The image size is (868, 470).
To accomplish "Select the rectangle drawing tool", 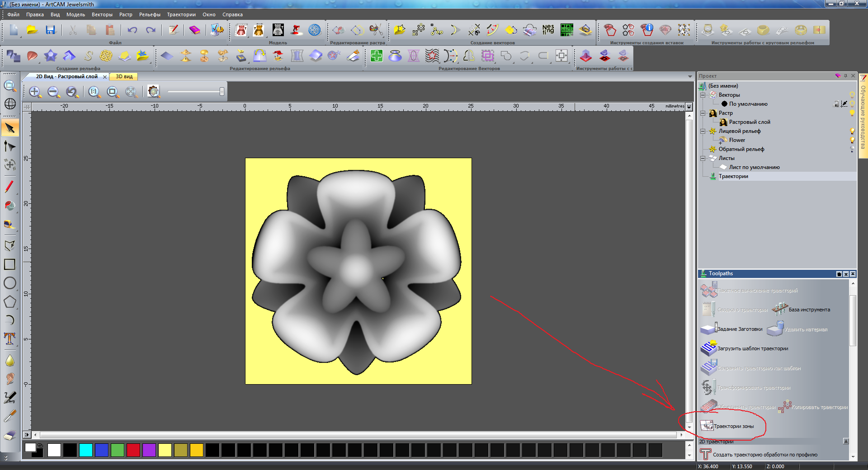I will [x=10, y=264].
